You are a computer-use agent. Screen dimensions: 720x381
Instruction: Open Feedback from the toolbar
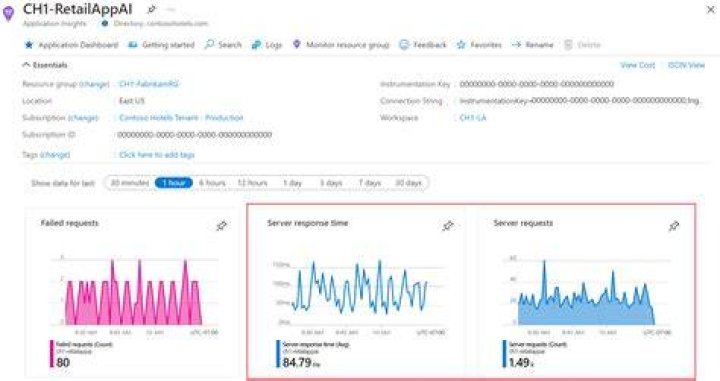pyautogui.click(x=422, y=45)
